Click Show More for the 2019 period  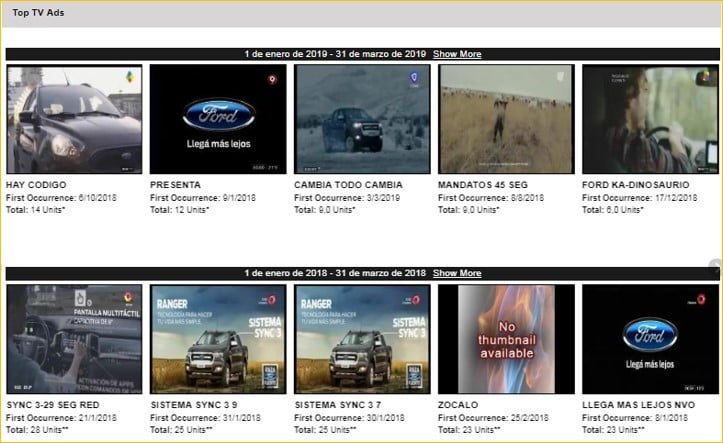pyautogui.click(x=457, y=54)
